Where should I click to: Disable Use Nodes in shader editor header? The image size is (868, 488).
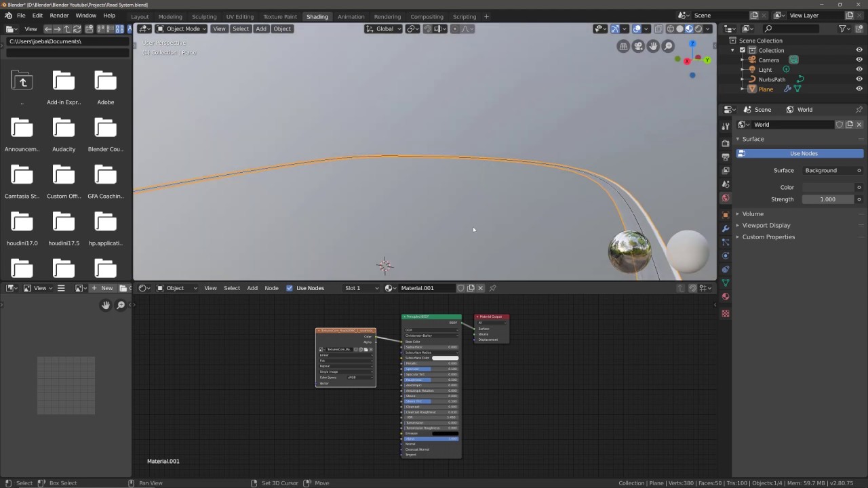pos(290,287)
